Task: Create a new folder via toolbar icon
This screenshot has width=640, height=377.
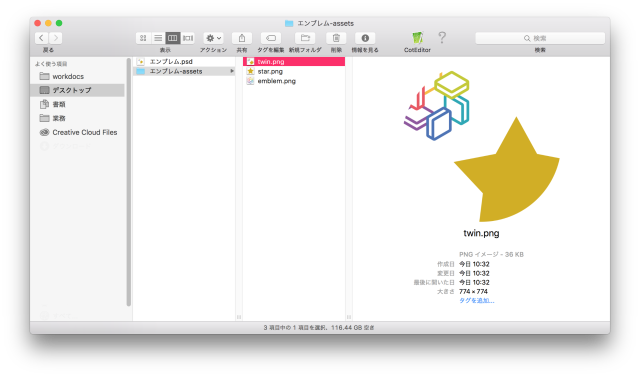Action: pyautogui.click(x=305, y=38)
